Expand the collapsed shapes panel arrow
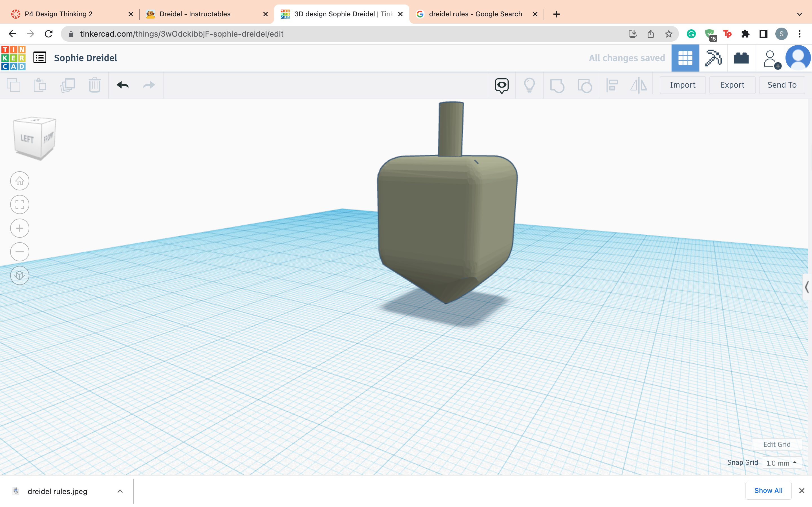This screenshot has width=812, height=507. pyautogui.click(x=807, y=287)
